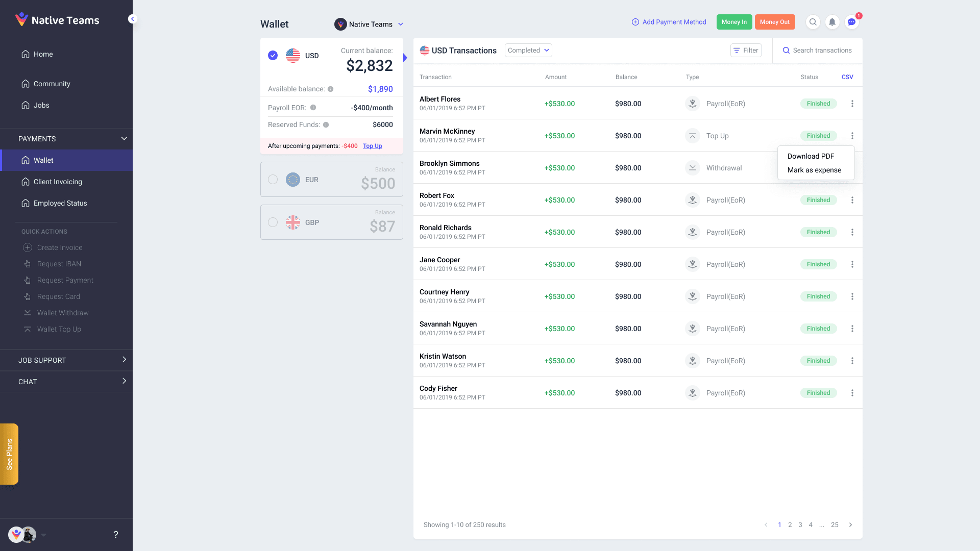Screen dimensions: 980x551
Task: Open search via magnifier icon in header
Action: (x=813, y=22)
